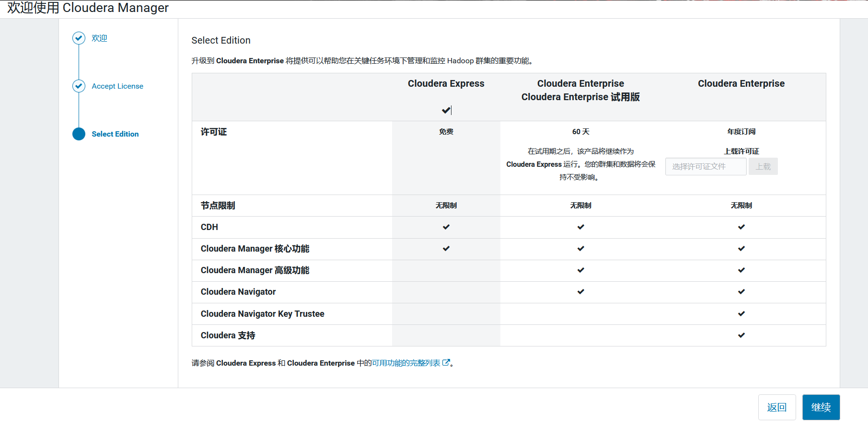Click the CDH checkmark in trial column
Screen dimensions: 868x426
pos(581,227)
